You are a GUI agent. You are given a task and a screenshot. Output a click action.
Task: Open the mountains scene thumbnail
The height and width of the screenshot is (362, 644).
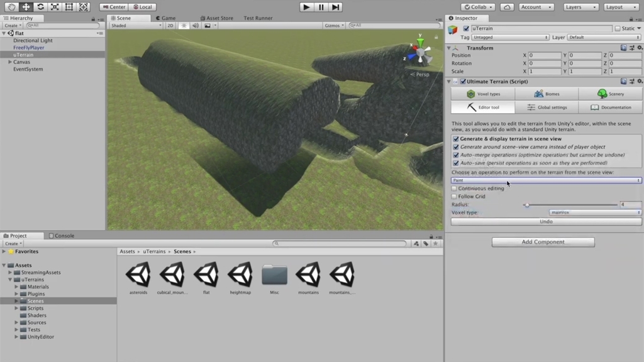coord(308,275)
